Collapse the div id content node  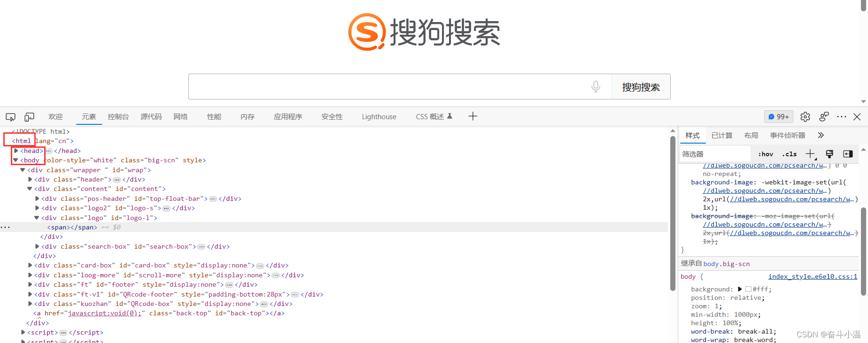30,189
